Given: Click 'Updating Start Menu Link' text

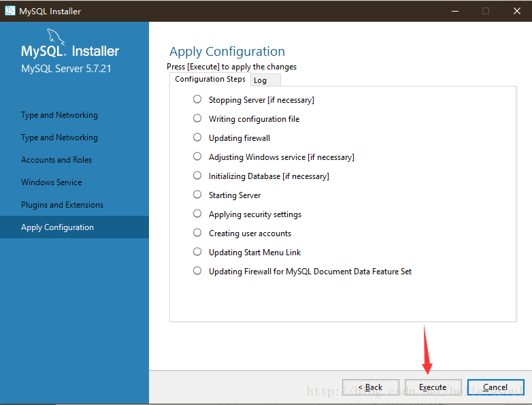Looking at the screenshot, I should (x=254, y=253).
